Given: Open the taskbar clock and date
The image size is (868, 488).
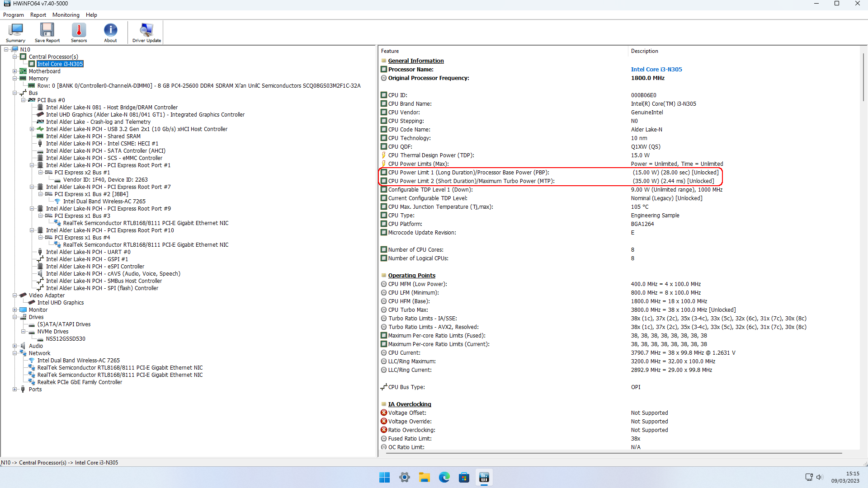Looking at the screenshot, I should pyautogui.click(x=845, y=477).
